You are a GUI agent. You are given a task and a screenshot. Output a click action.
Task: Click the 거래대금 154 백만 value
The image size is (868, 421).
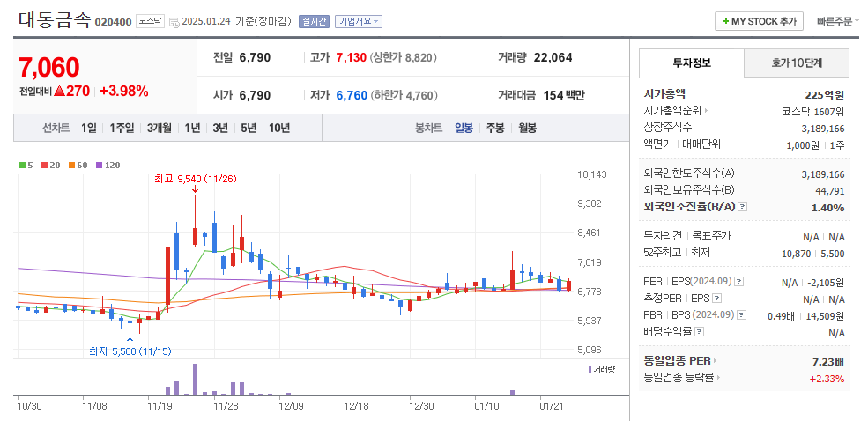(x=563, y=95)
